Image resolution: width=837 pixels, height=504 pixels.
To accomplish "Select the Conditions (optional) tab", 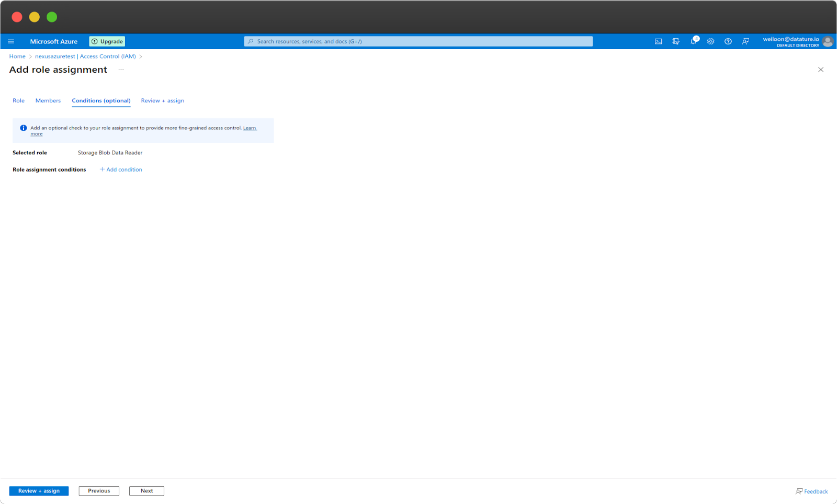I will (101, 100).
